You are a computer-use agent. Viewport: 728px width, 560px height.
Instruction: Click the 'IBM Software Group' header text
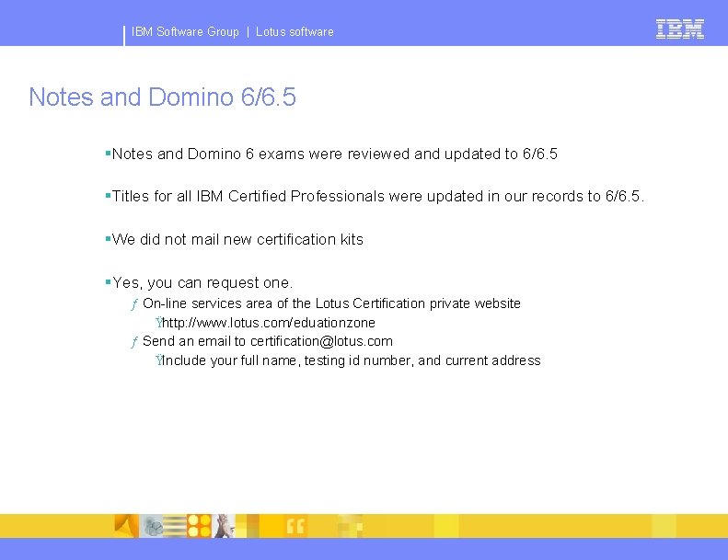click(x=185, y=31)
